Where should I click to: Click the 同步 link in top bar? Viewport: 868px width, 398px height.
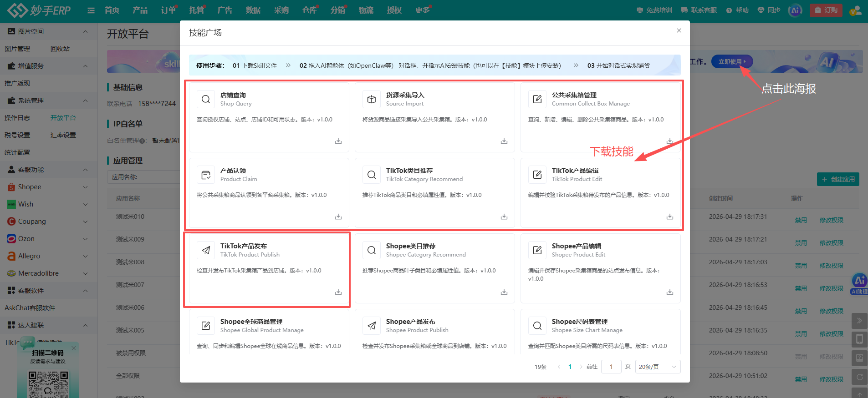pyautogui.click(x=769, y=10)
